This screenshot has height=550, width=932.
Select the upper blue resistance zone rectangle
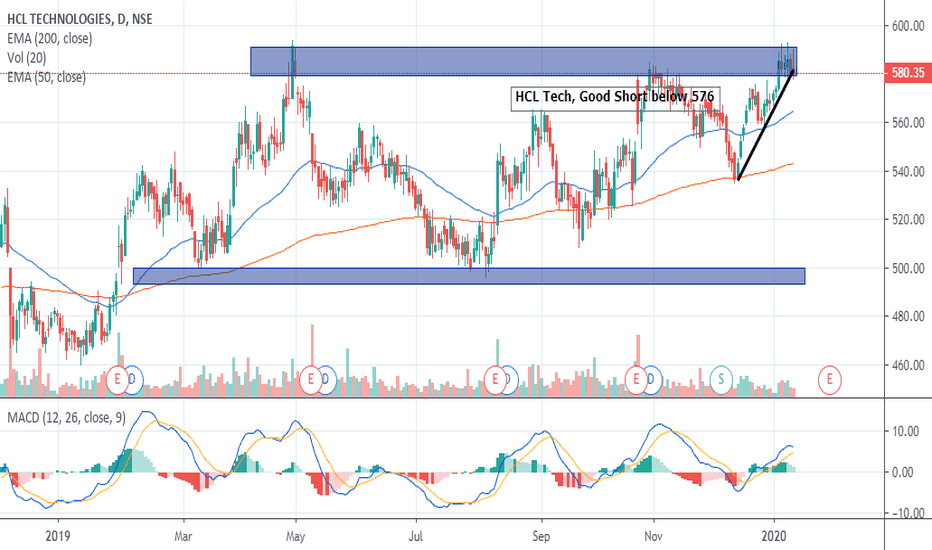523,61
